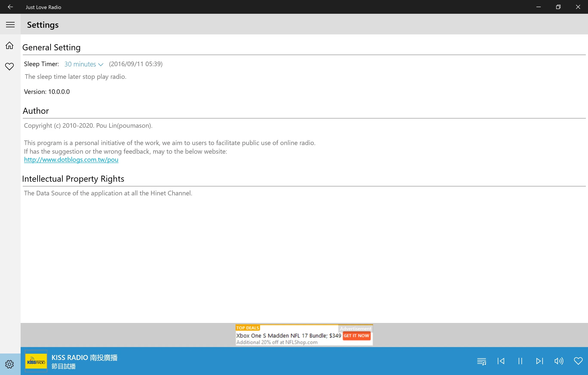This screenshot has height=375, width=588.
Task: Click the Settings gear icon
Action: (9, 364)
